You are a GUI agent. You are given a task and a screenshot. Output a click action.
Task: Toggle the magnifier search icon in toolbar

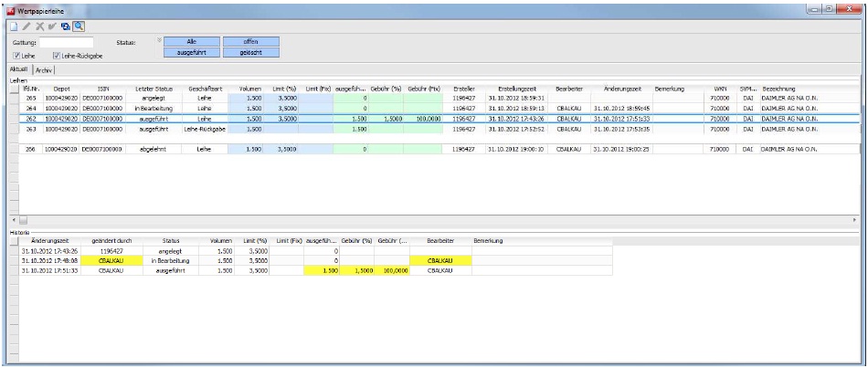[78, 26]
